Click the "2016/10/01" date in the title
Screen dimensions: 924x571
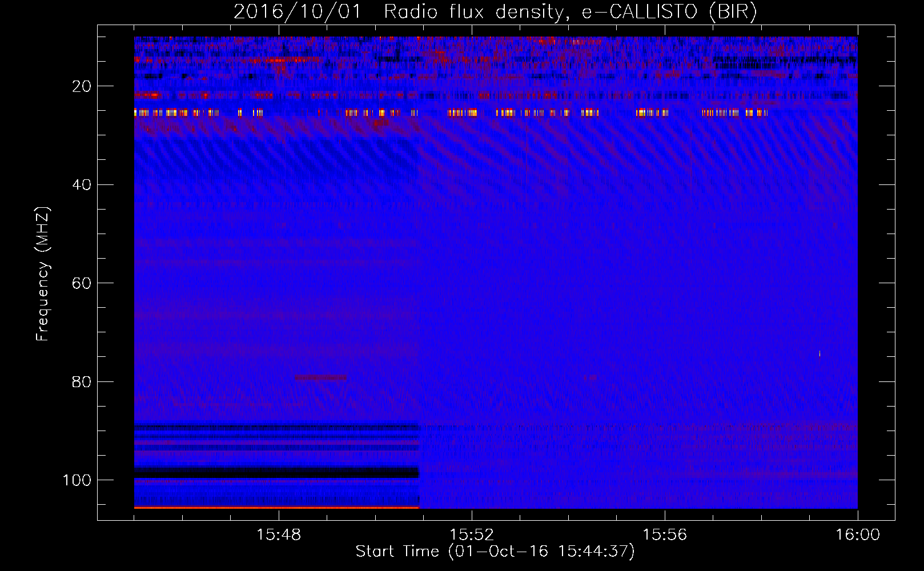click(x=297, y=11)
